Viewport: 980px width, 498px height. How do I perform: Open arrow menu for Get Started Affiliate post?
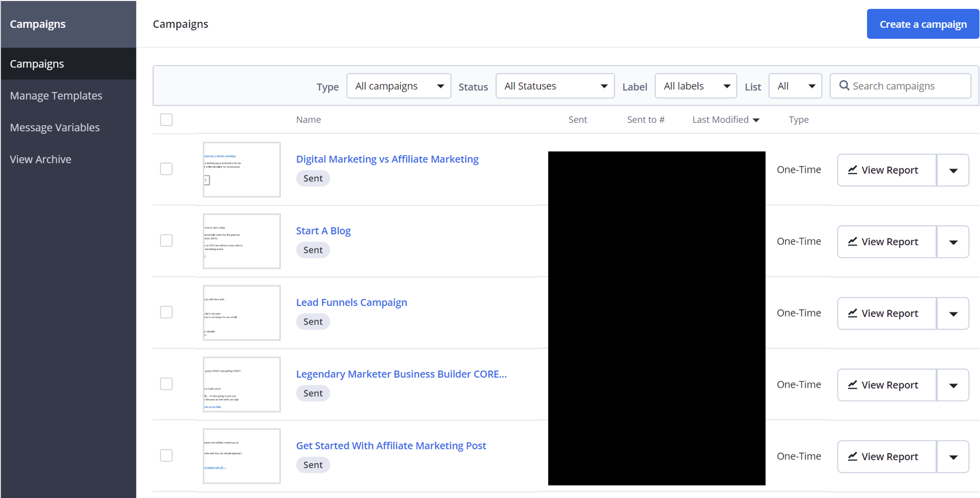[953, 457]
